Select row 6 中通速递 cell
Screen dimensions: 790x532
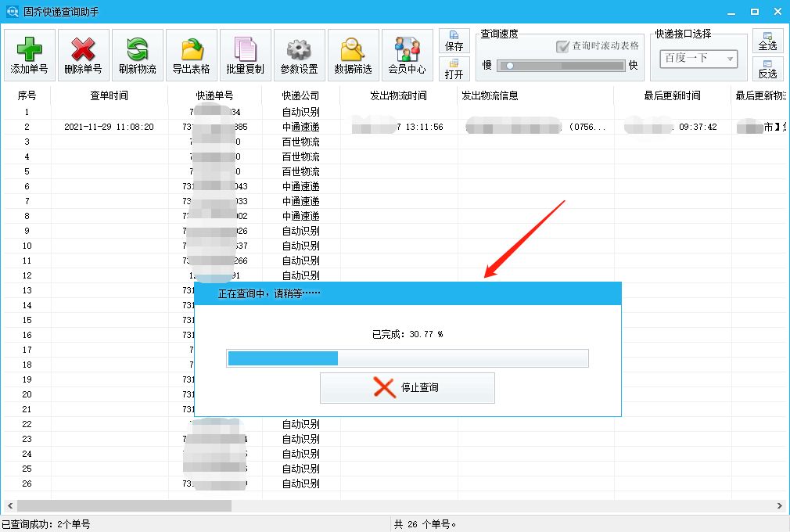pyautogui.click(x=301, y=186)
